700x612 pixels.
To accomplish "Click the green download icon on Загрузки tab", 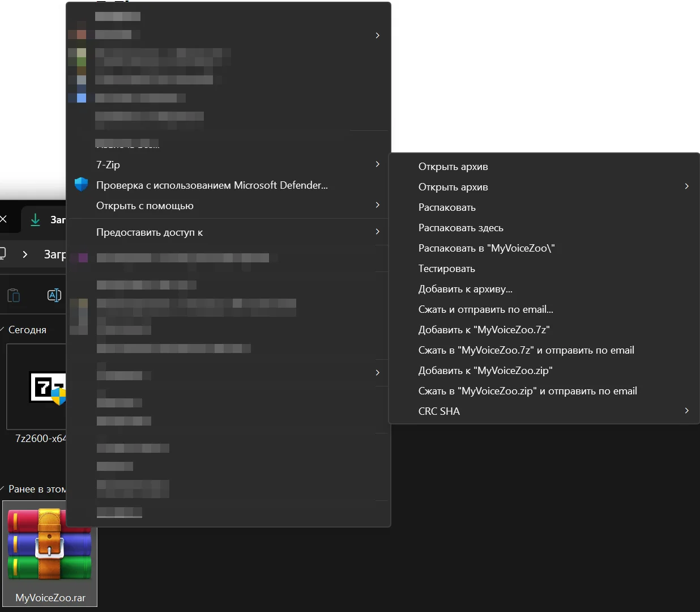I will coord(35,219).
